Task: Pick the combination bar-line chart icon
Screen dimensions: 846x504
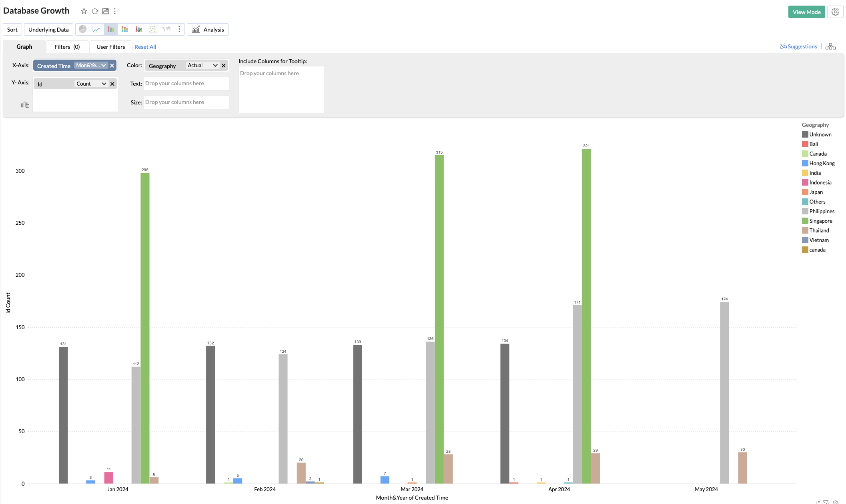Action: (x=139, y=29)
